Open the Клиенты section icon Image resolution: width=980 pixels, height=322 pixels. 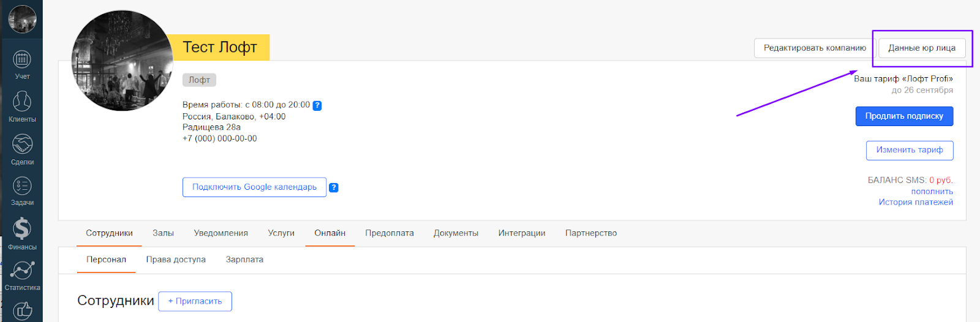pos(22,102)
